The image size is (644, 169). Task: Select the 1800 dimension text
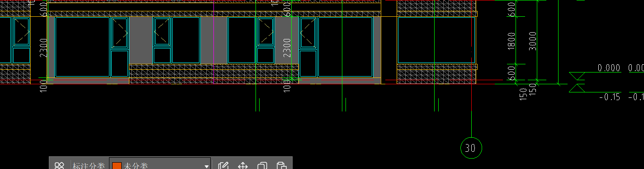coord(512,41)
